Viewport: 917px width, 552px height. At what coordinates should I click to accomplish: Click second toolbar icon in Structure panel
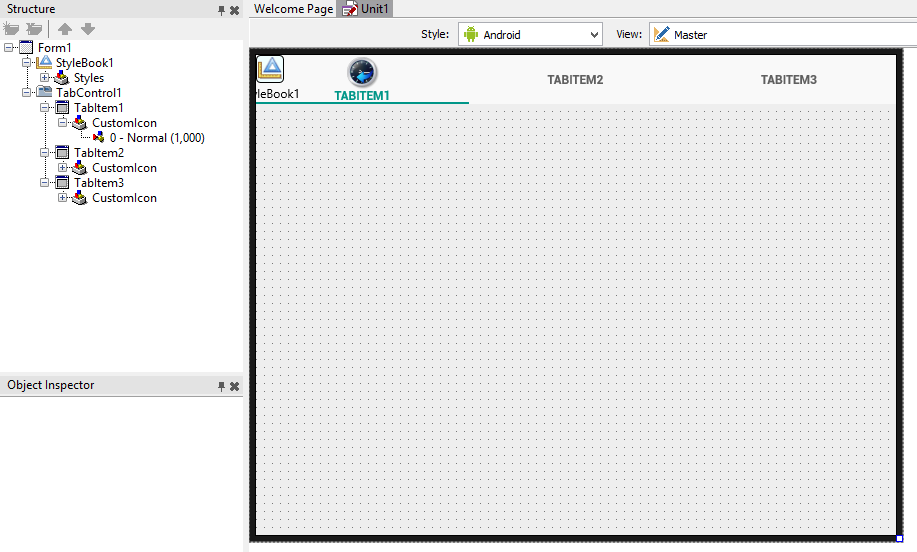(35, 28)
